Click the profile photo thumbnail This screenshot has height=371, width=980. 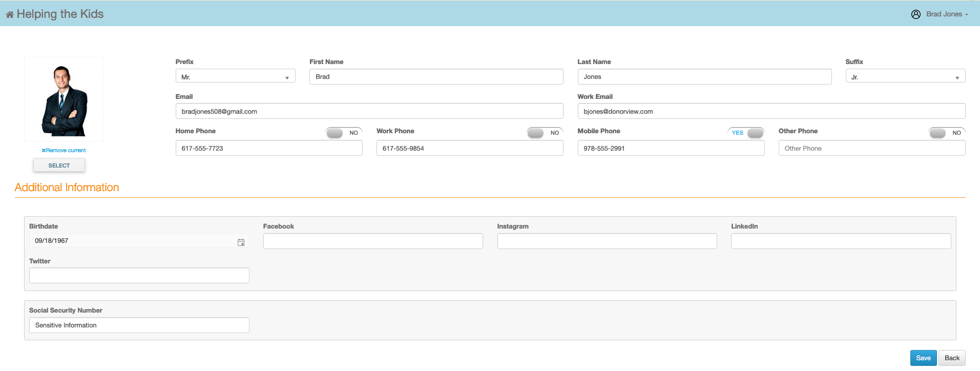(x=64, y=99)
